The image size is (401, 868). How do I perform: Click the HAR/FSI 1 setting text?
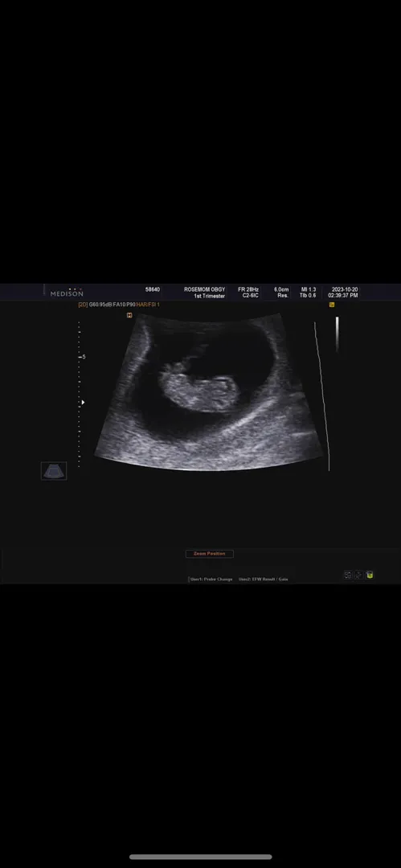pos(148,305)
